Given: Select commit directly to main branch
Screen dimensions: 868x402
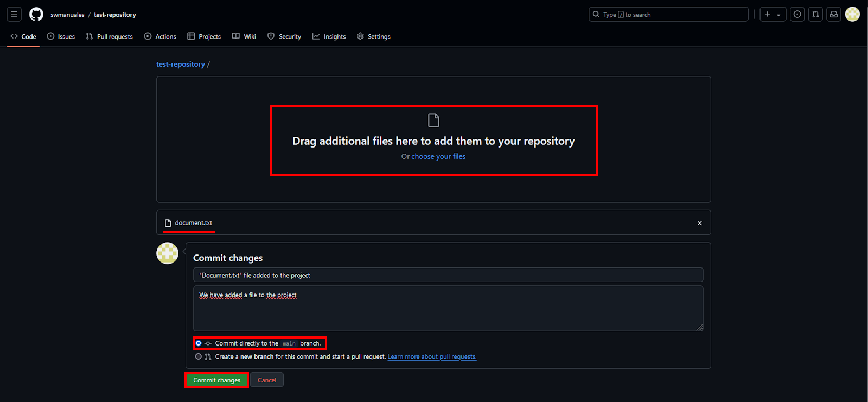Looking at the screenshot, I should [x=199, y=343].
